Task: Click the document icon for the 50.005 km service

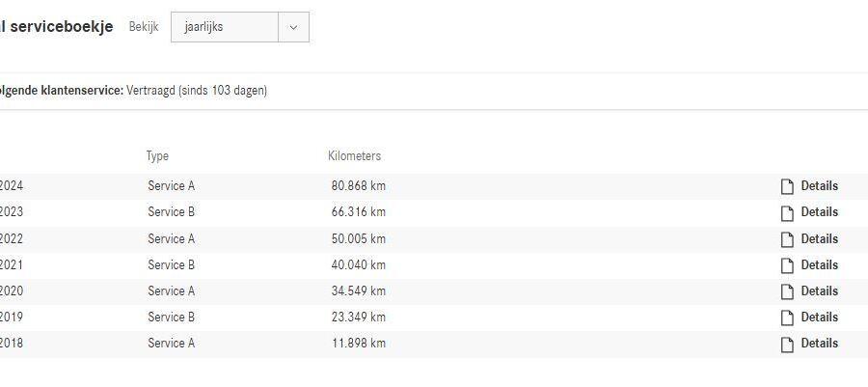Action: pos(787,239)
